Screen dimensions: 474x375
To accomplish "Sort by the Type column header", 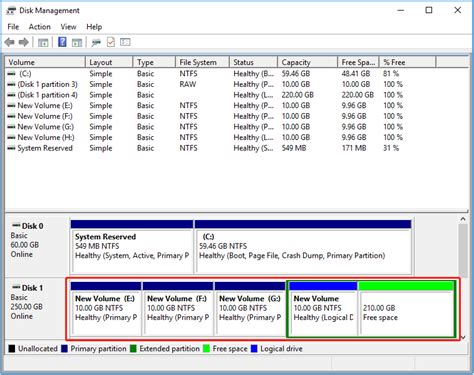I will (x=154, y=62).
